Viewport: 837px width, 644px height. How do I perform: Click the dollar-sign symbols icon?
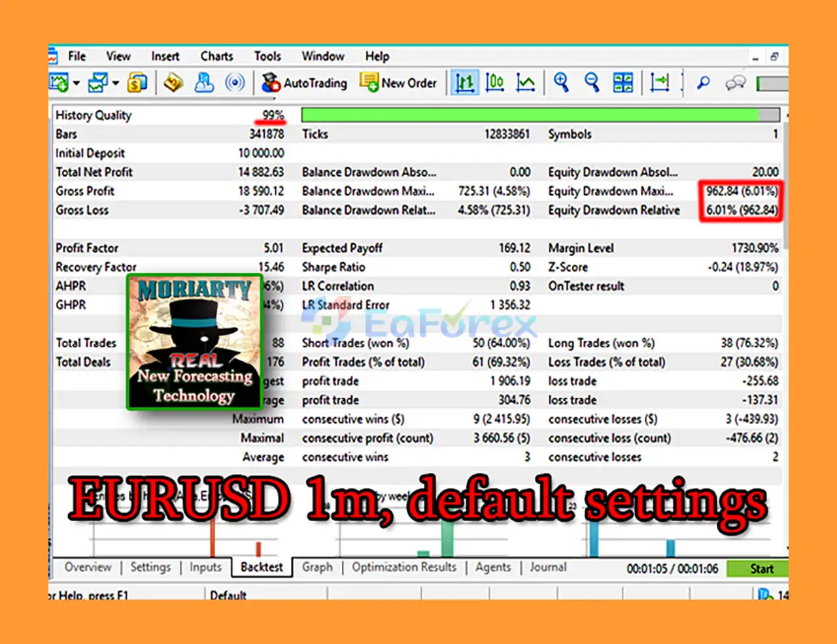(138, 83)
